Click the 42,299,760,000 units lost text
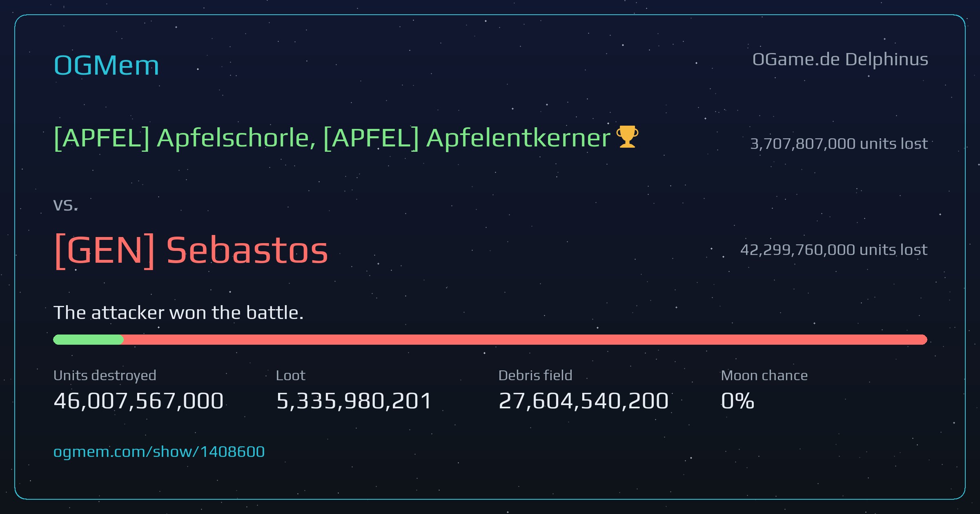 tap(834, 250)
